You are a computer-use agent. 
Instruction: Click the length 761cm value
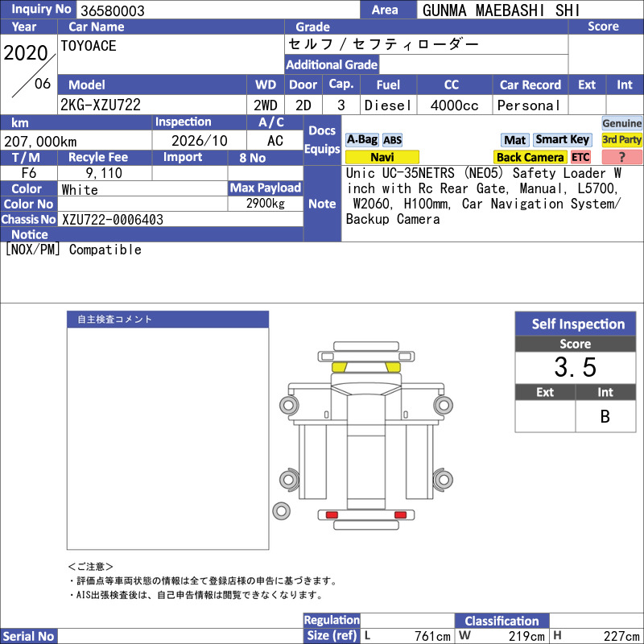tap(432, 636)
